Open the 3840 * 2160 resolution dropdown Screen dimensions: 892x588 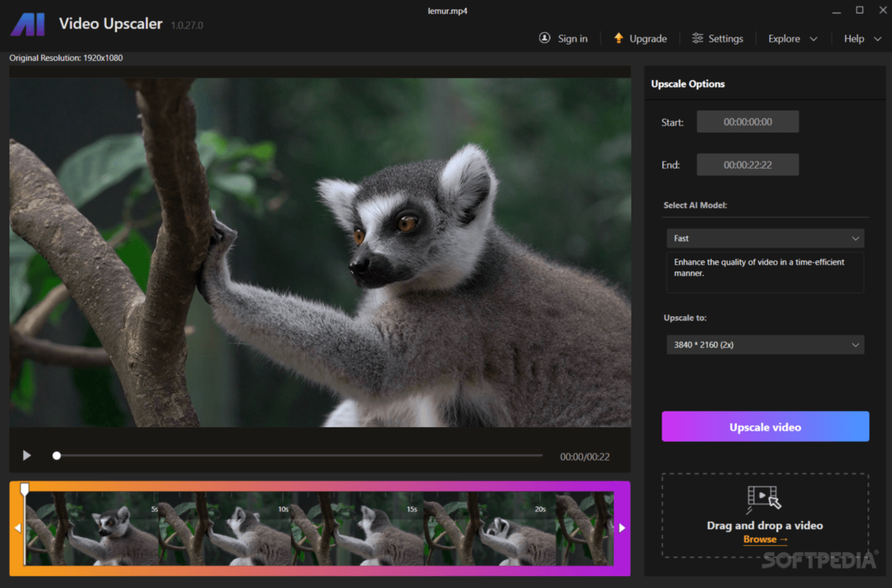[x=764, y=344]
